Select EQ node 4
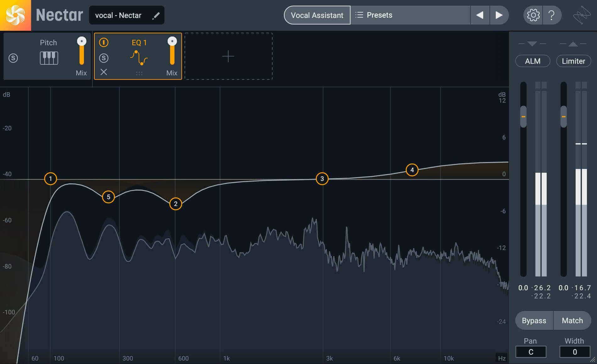 [x=412, y=170]
